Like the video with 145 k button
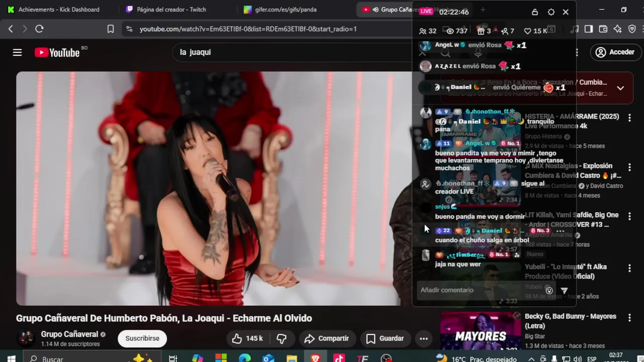644x362 pixels. (x=247, y=338)
